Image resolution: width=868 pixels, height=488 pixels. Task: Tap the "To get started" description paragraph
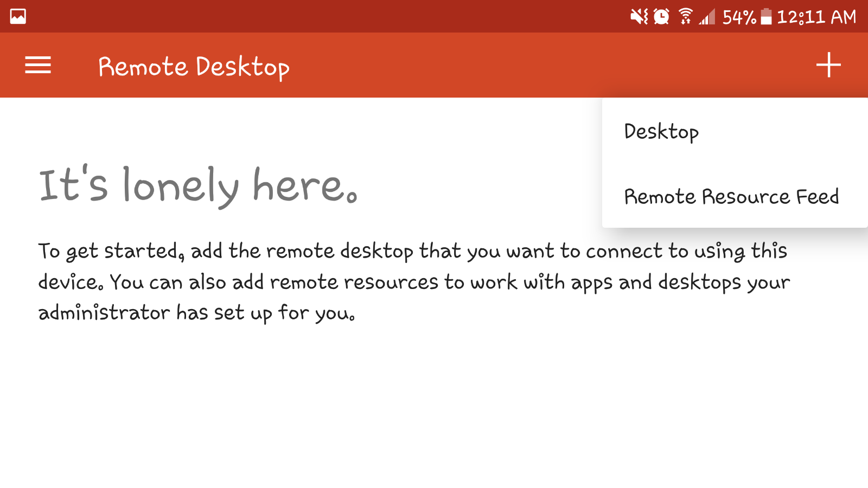(414, 282)
